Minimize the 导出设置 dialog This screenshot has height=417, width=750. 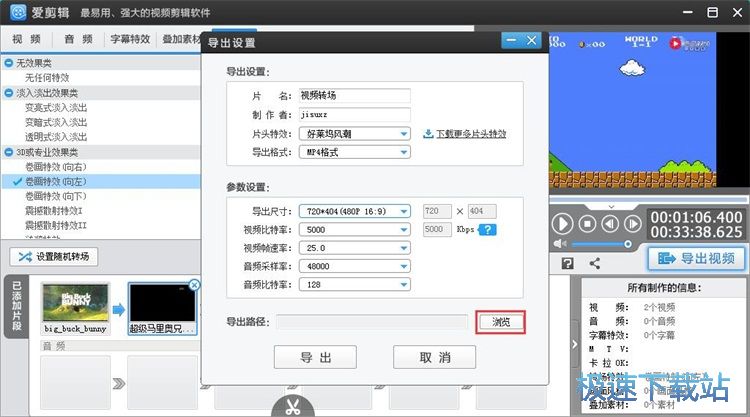[511, 41]
